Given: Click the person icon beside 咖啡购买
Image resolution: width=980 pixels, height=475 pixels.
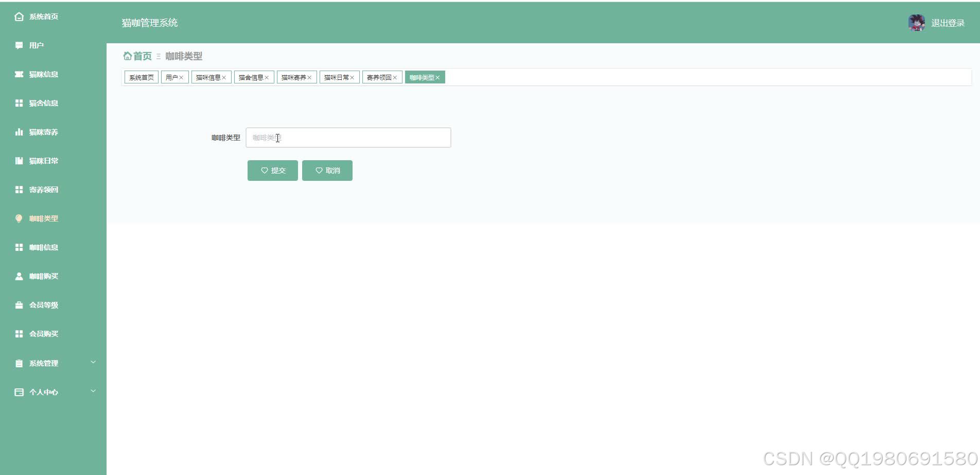Looking at the screenshot, I should pos(19,276).
